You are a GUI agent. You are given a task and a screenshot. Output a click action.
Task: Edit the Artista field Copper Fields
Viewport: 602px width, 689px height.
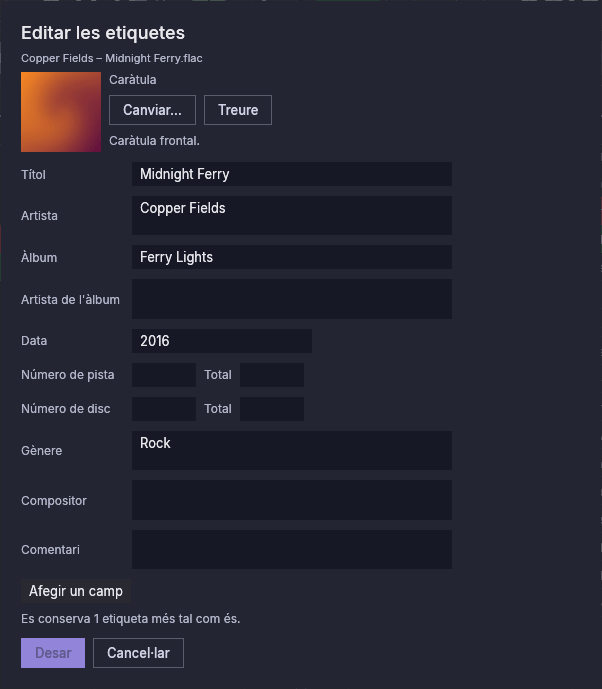292,215
